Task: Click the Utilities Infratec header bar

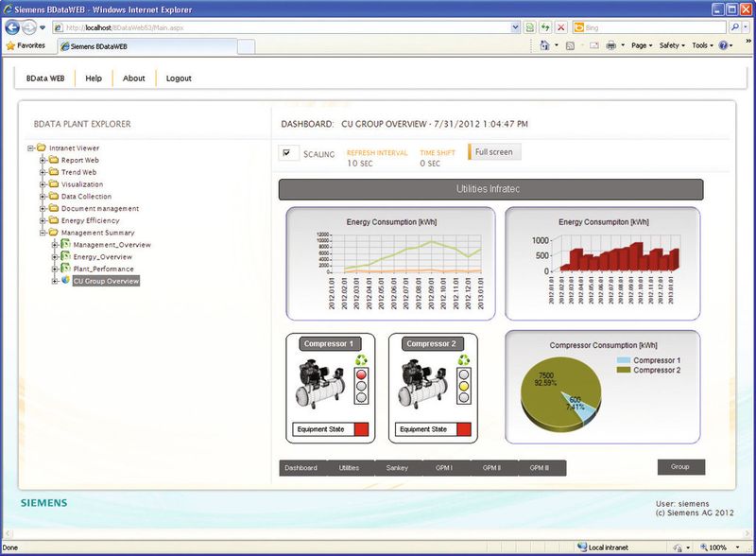Action: (490, 189)
